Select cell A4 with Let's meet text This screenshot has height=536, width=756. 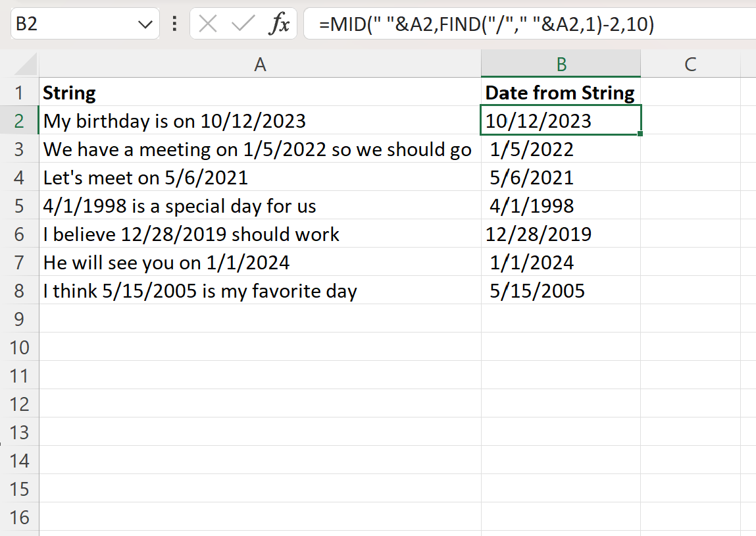(260, 177)
